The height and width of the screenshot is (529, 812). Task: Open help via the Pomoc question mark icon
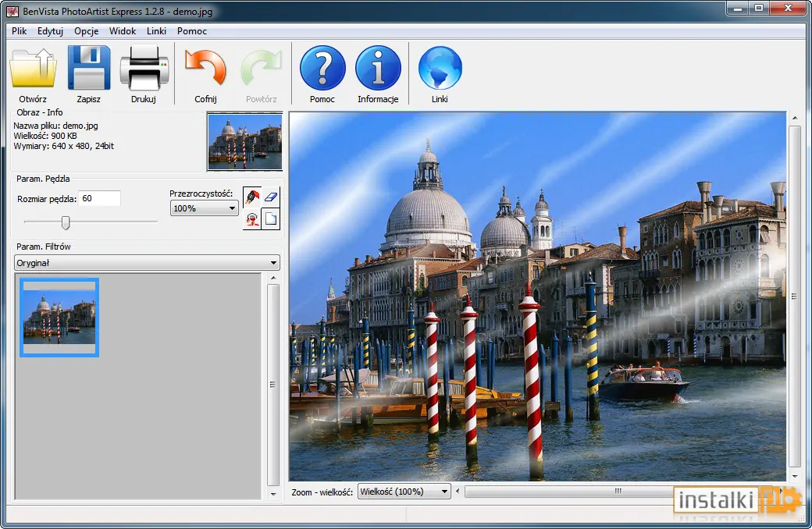(x=322, y=68)
